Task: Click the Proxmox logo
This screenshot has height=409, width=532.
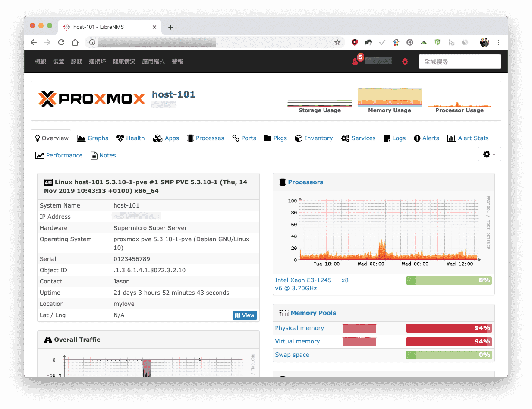Action: pyautogui.click(x=91, y=99)
